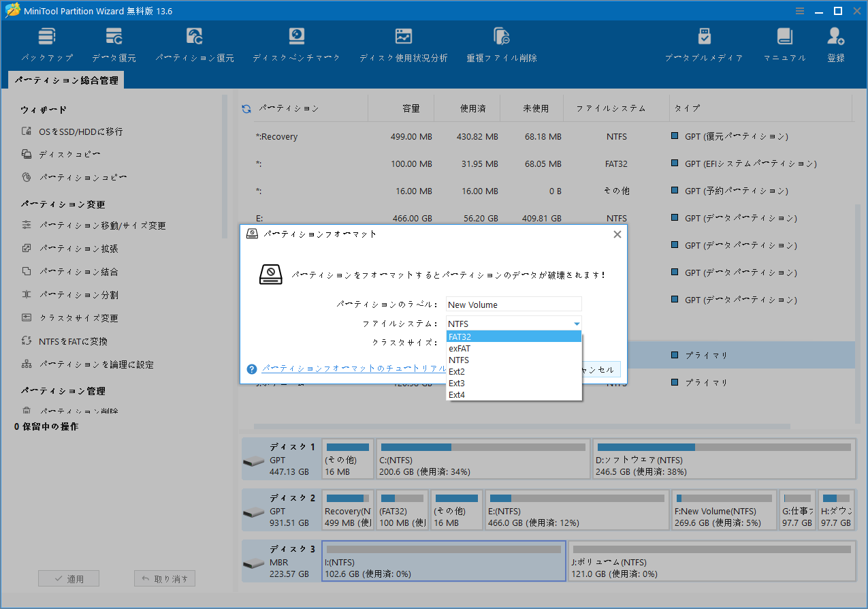This screenshot has height=609, width=868.
Task: Open ブータブルメディア bootable media builder
Action: click(x=704, y=46)
